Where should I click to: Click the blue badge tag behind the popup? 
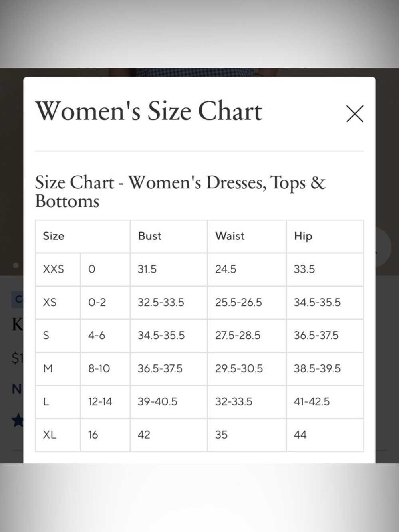[17, 299]
